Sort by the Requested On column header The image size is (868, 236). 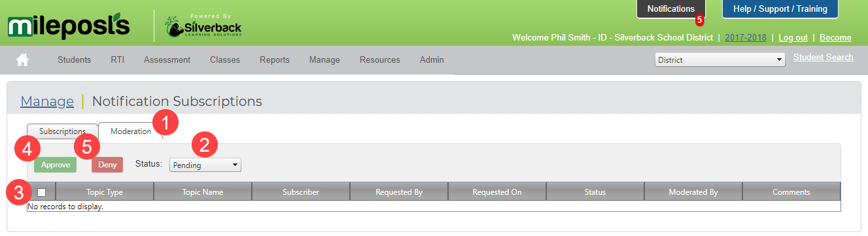pos(497,192)
